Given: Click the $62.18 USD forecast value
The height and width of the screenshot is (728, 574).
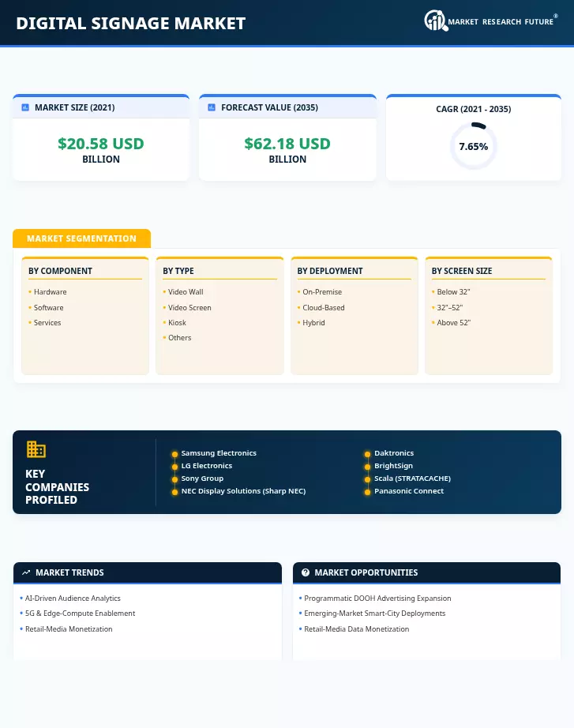Looking at the screenshot, I should (287, 144).
